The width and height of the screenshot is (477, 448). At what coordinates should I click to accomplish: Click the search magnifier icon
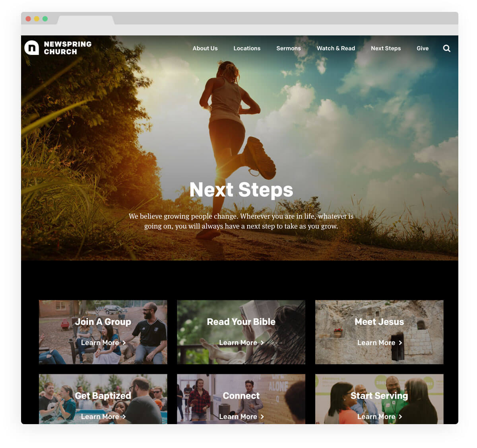[x=446, y=49]
